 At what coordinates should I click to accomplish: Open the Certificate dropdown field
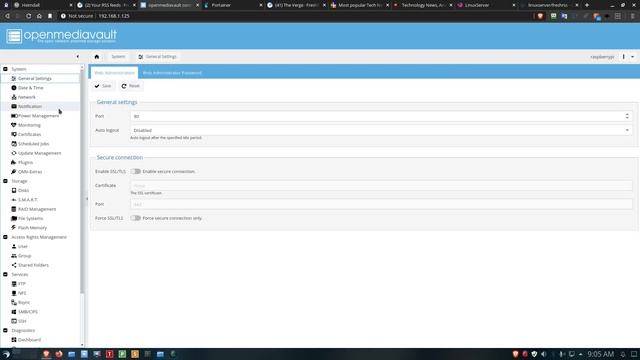coord(381,185)
